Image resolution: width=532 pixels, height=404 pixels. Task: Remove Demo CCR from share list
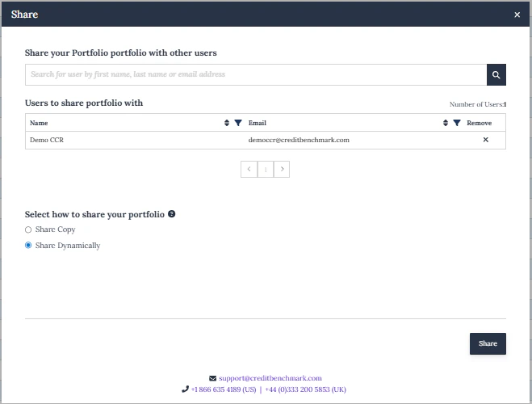tap(485, 140)
